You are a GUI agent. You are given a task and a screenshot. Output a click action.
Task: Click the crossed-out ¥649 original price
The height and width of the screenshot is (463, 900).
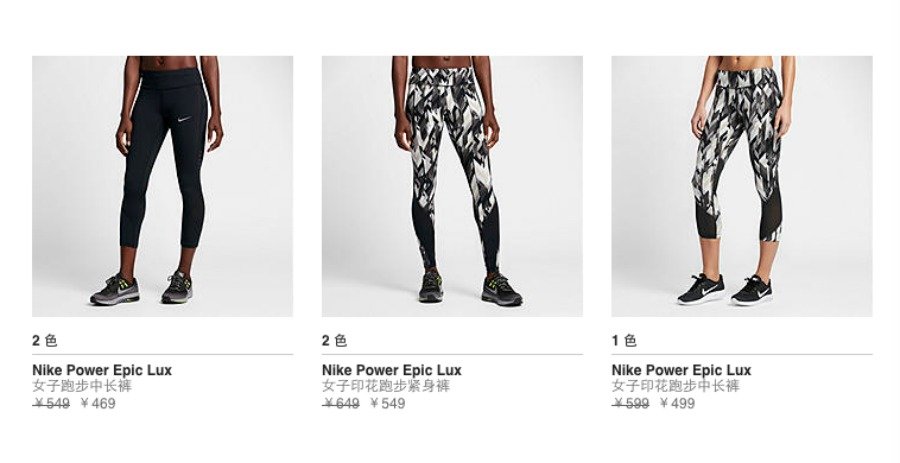[341, 404]
